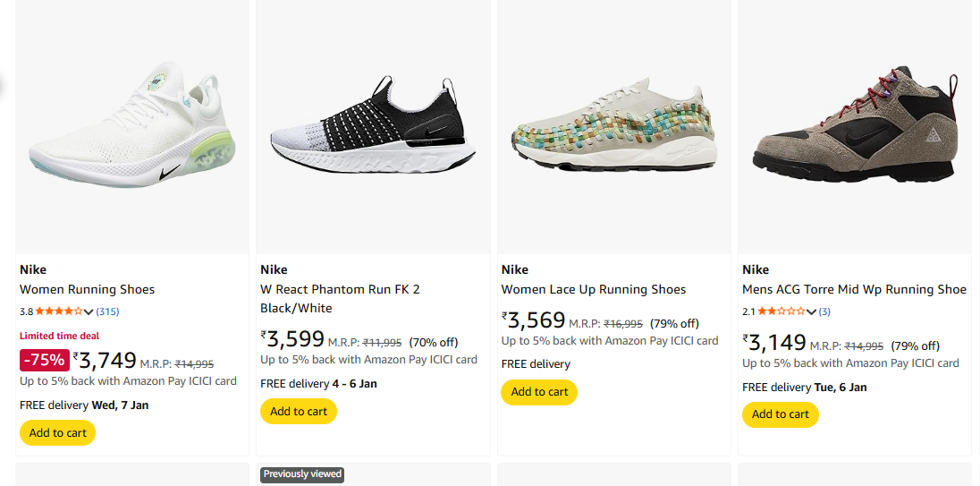The height and width of the screenshot is (486, 980).
Task: Open Mens ACG Torre Mid Wp title link
Action: (x=854, y=289)
